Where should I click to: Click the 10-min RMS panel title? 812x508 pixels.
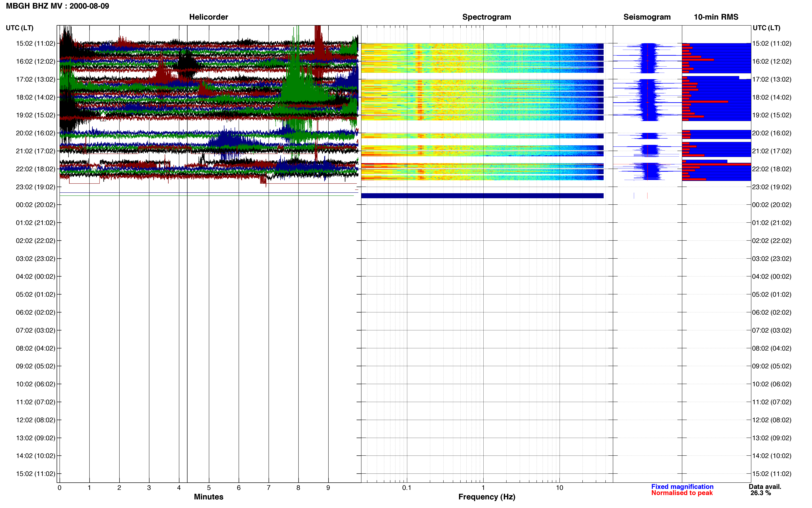point(716,17)
